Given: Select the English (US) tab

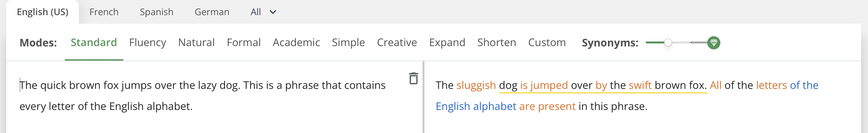Looking at the screenshot, I should pyautogui.click(x=42, y=12).
